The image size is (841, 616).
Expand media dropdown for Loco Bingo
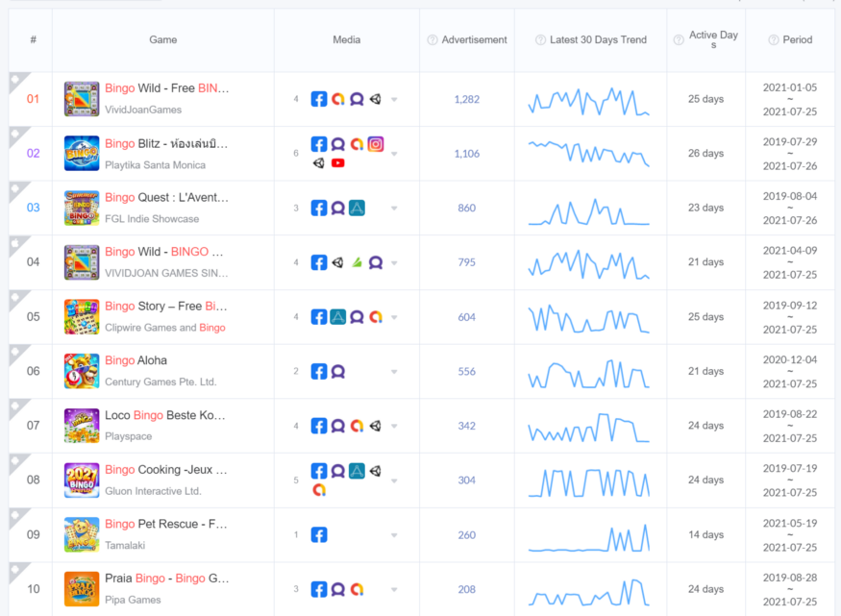394,427
